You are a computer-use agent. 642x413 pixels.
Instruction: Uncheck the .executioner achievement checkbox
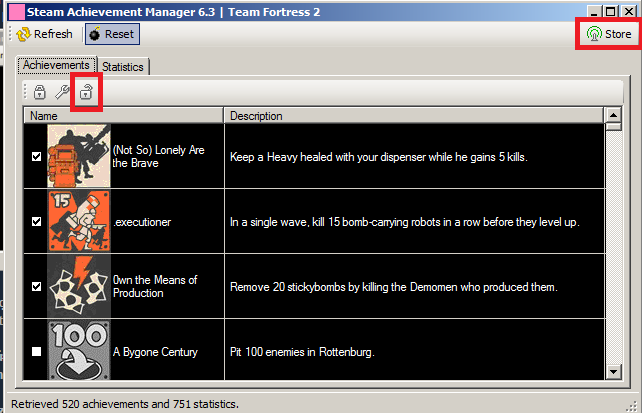[x=36, y=221]
